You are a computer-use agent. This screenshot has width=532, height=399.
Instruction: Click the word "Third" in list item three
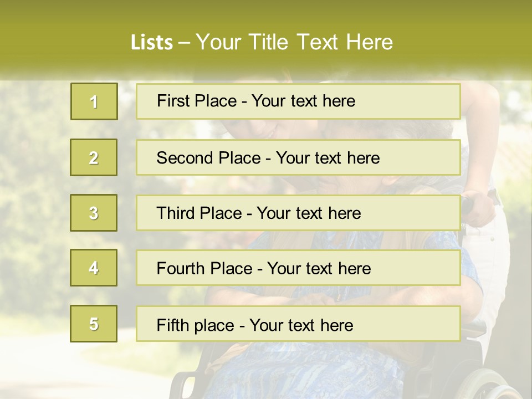click(176, 213)
